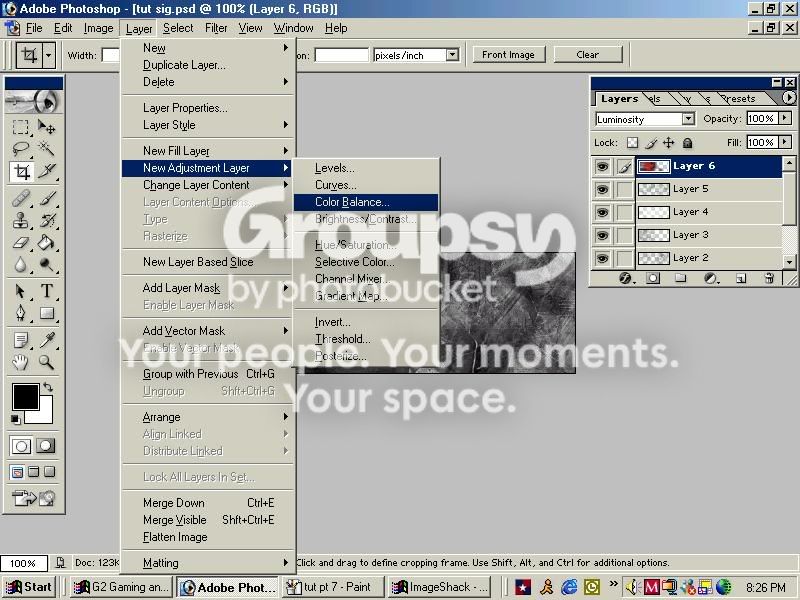Viewport: 800px width, 600px height.
Task: Choose Flatten Image in the Layer menu
Action: [x=208, y=537]
